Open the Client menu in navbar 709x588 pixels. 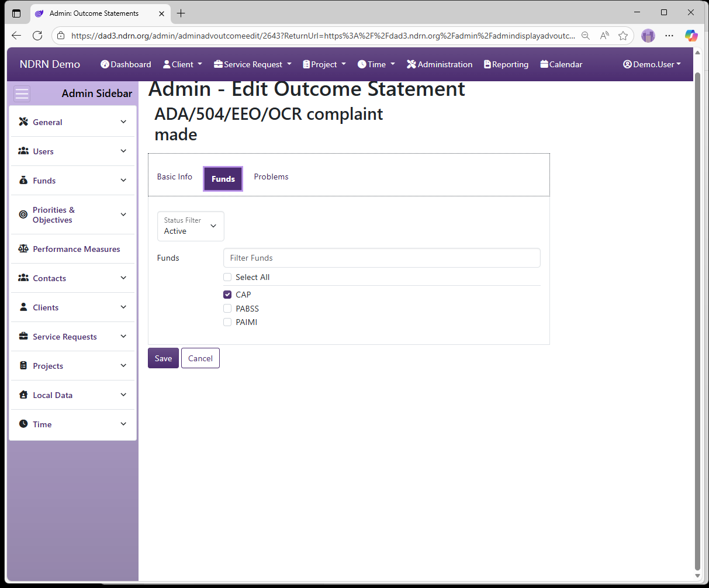pos(182,64)
